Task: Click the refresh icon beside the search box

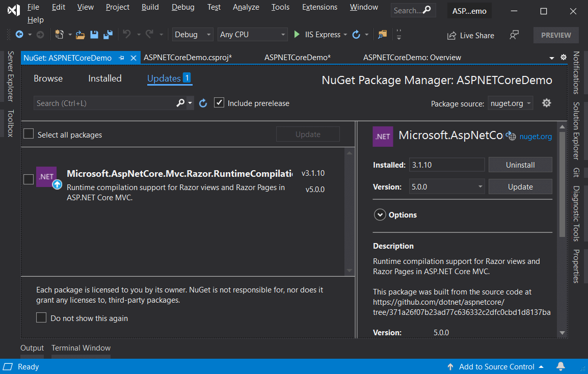Action: click(203, 103)
